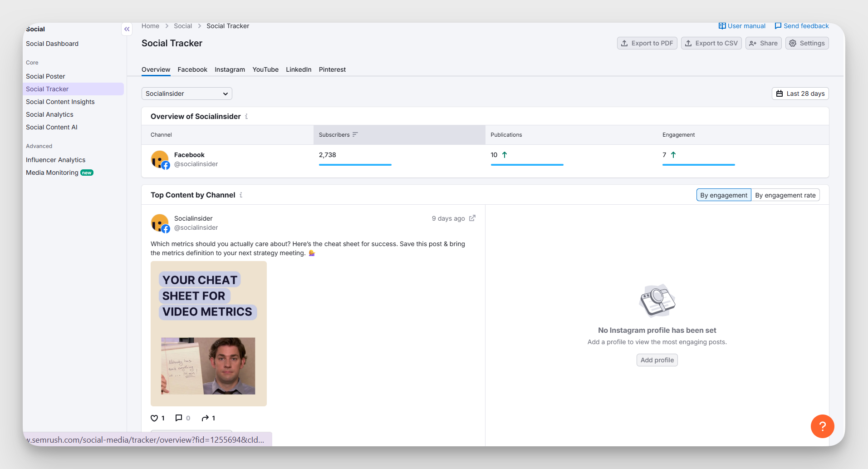
Task: Open the orange help question mark button
Action: pos(822,426)
